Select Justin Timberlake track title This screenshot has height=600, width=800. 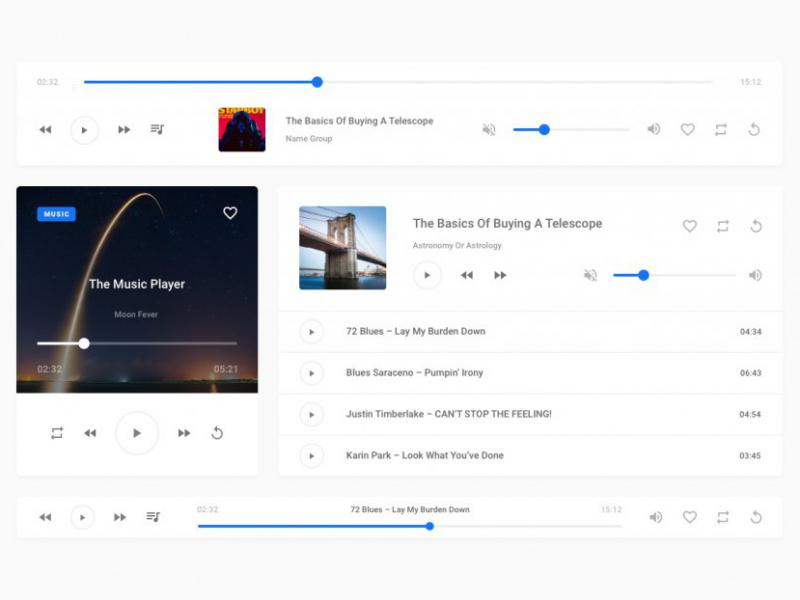click(x=448, y=414)
